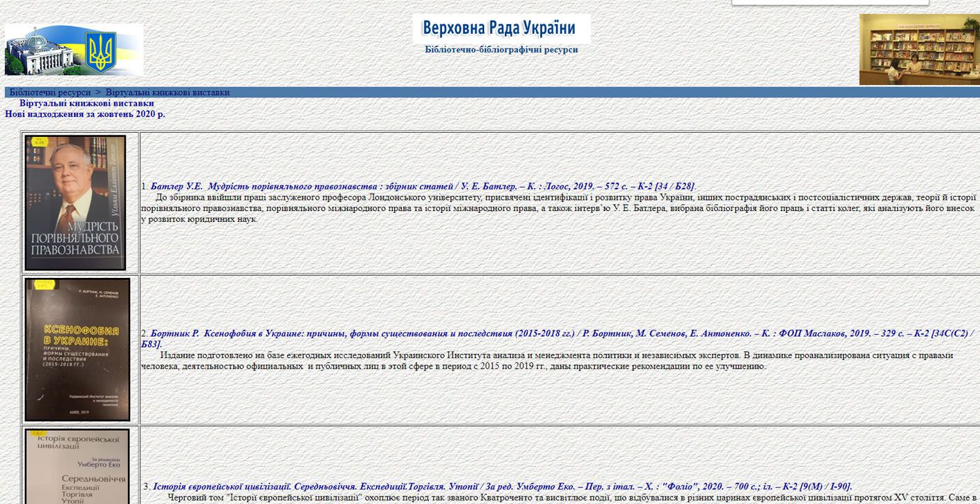This screenshot has width=980, height=504.
Task: Click the 'Віртуальні книжкові виставки' page heading
Action: 86,103
